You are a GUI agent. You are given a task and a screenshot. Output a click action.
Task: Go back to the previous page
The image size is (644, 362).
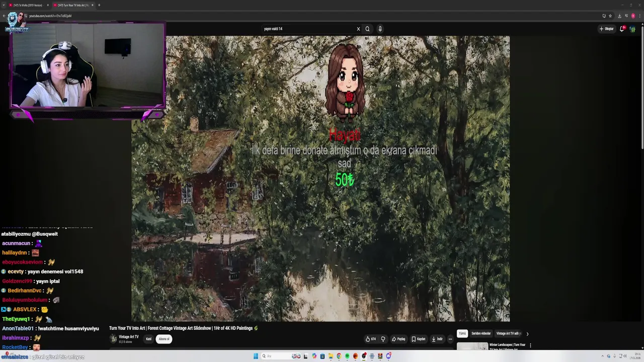(4, 16)
